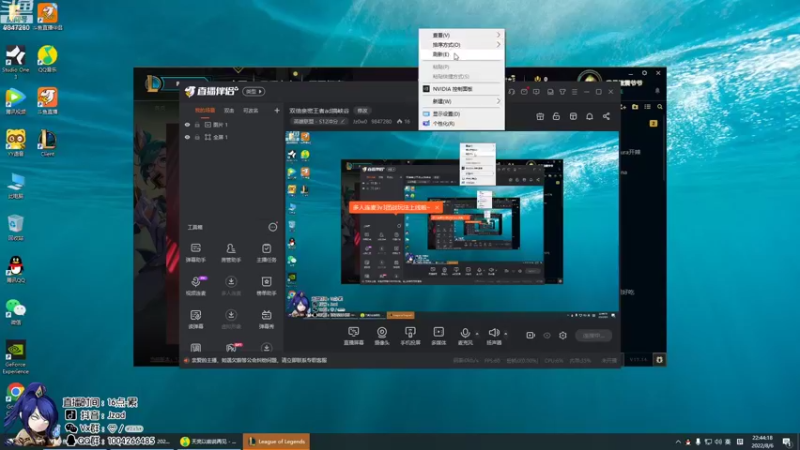Expand the 查看(V) submenu
This screenshot has width=800, height=450.
click(x=462, y=35)
